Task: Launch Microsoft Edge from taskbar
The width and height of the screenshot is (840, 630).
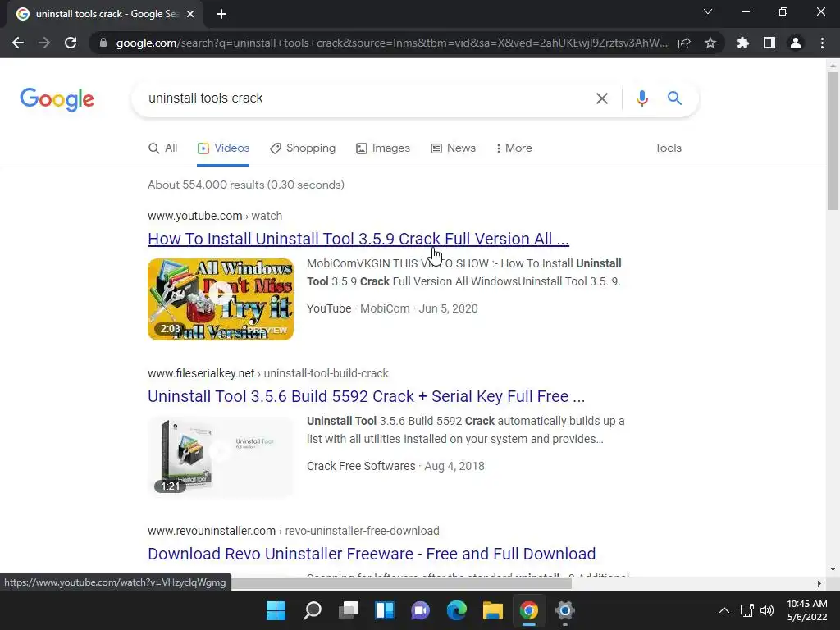Action: pos(456,610)
